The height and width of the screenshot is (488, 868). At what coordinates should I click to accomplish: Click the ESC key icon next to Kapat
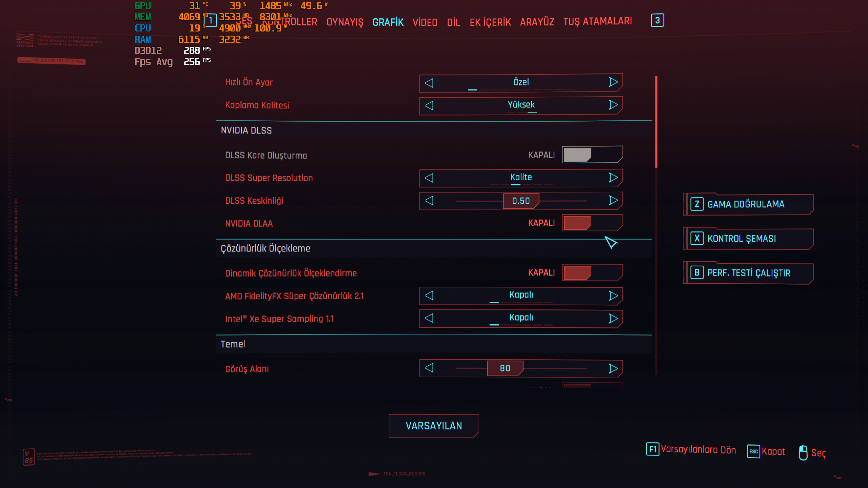pos(753,451)
